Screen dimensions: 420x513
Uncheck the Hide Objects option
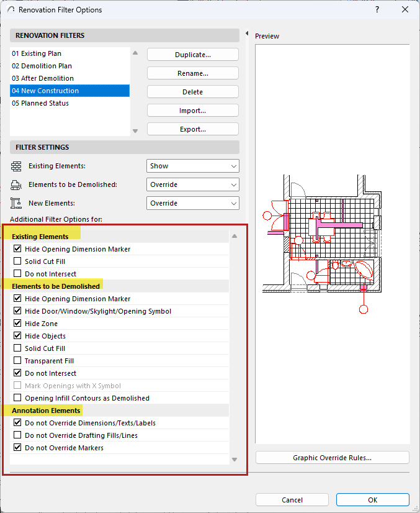click(x=17, y=335)
